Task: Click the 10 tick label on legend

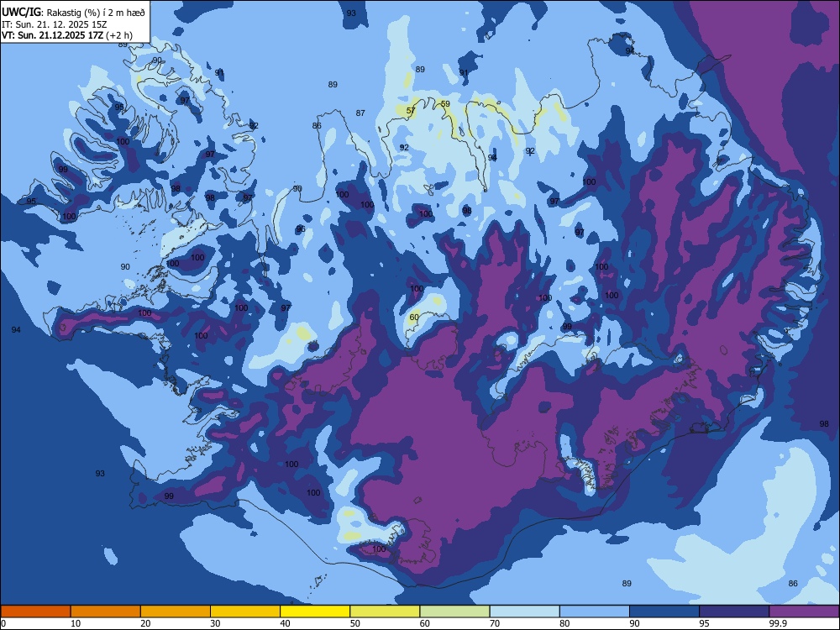Action: click(x=76, y=623)
